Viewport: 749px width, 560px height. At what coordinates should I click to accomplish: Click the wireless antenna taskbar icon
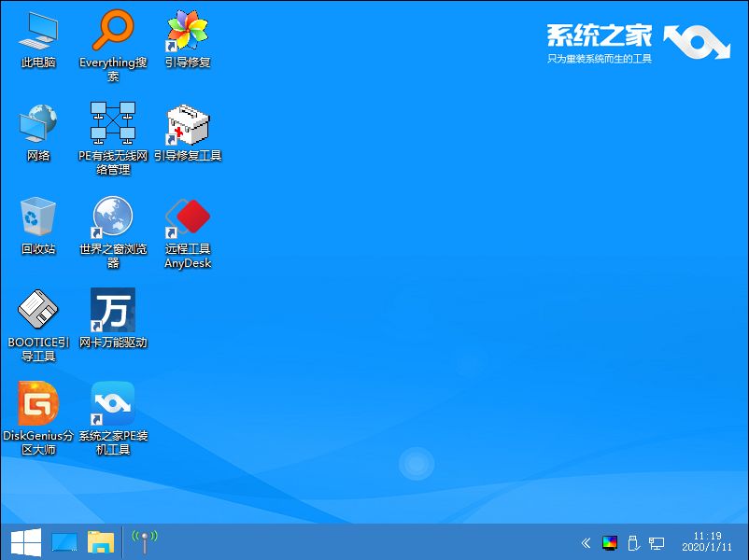point(144,541)
